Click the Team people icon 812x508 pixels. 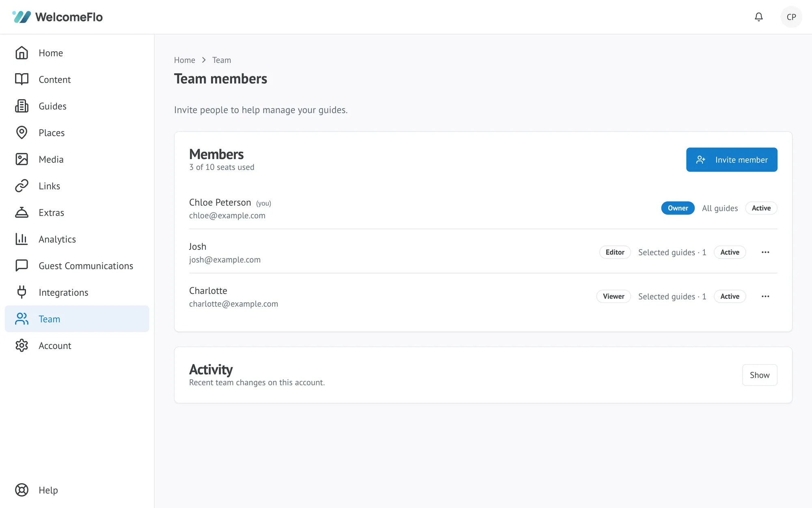tap(22, 319)
